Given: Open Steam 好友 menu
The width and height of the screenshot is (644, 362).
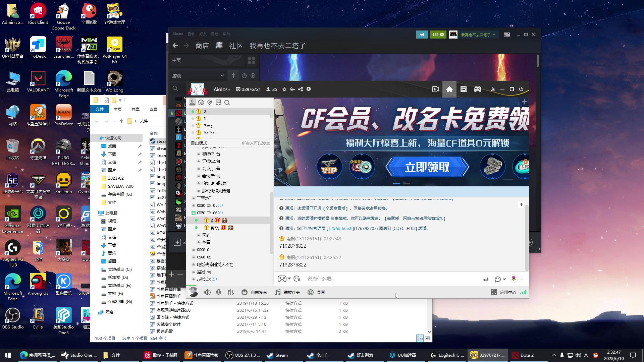Looking at the screenshot, I should [203, 34].
